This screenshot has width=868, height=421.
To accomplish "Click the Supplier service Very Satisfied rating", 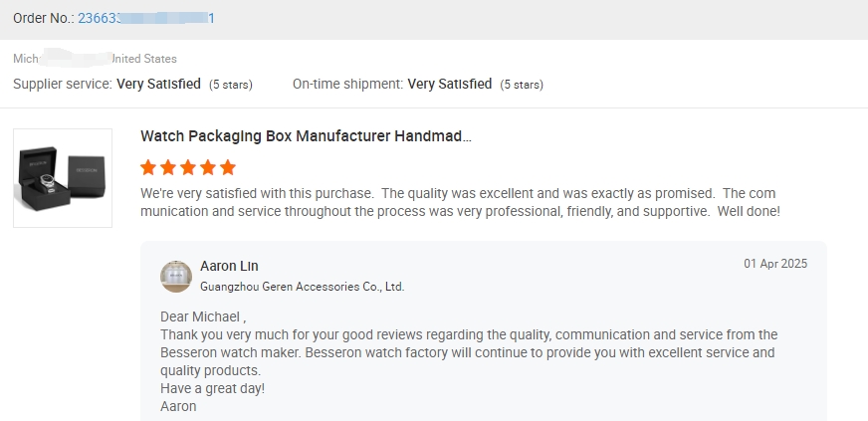I will pyautogui.click(x=158, y=84).
